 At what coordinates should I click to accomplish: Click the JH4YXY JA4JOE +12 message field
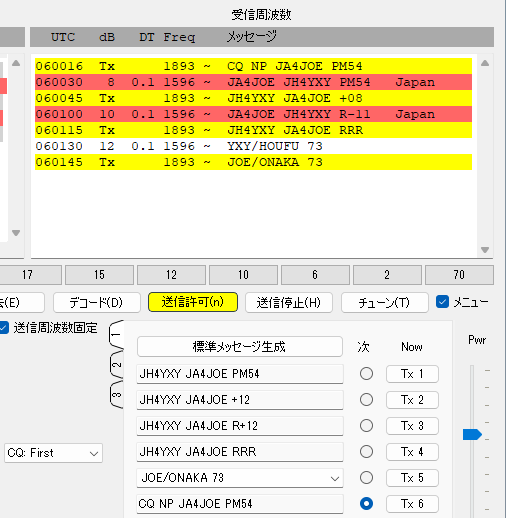[240, 400]
